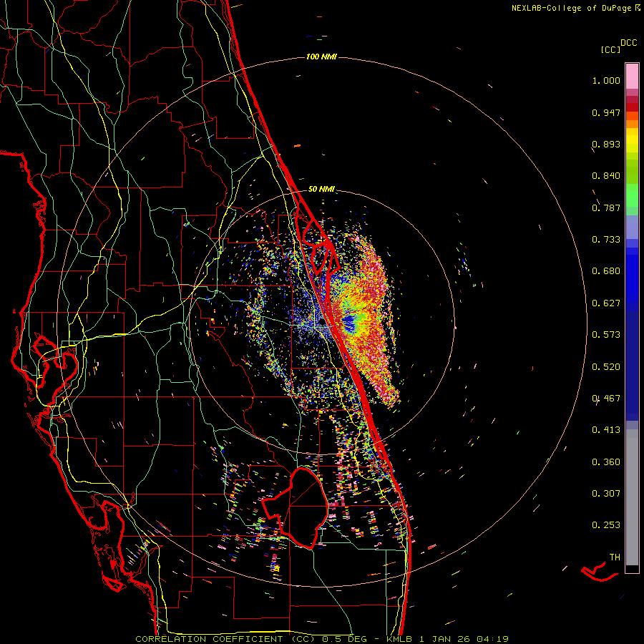The height and width of the screenshot is (644, 644).
Task: Select the 0.733 scale value
Action: pos(606,240)
